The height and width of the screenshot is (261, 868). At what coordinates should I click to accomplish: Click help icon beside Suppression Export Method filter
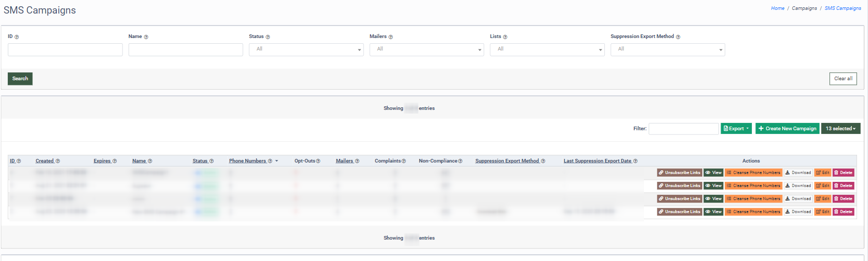pos(678,37)
